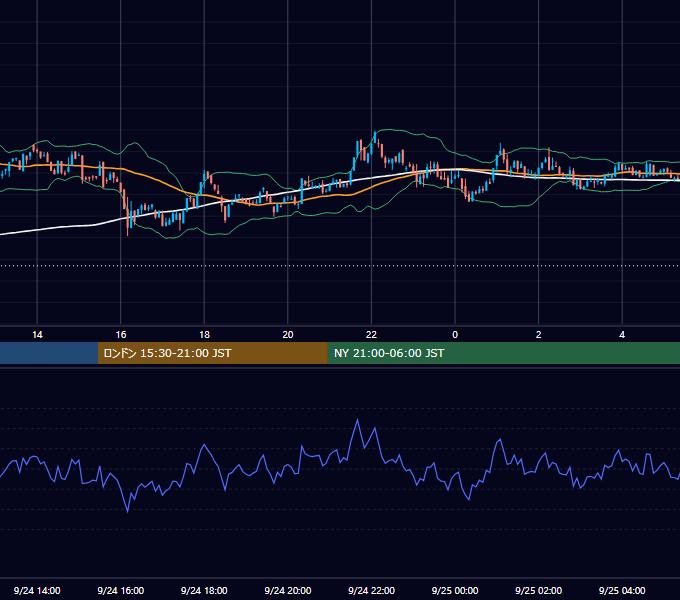Click the 9/24 16:00 date label
Viewport: 680px width, 600px height.
121,590
